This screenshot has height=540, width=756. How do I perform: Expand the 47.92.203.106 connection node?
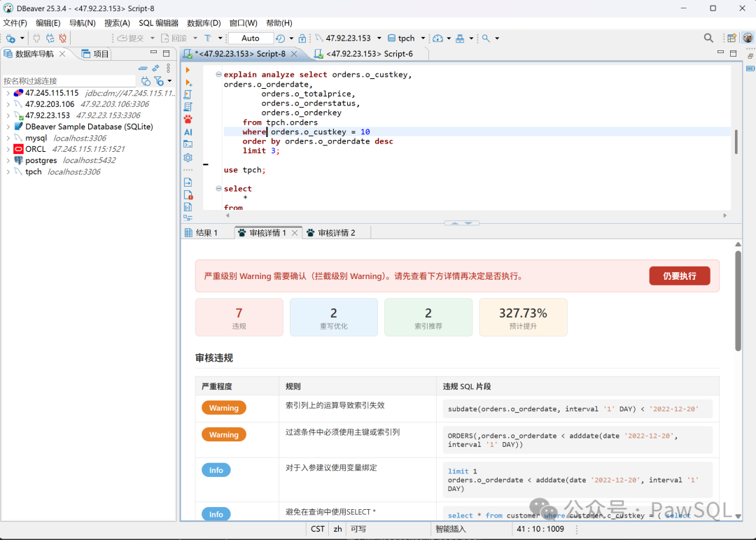8,104
